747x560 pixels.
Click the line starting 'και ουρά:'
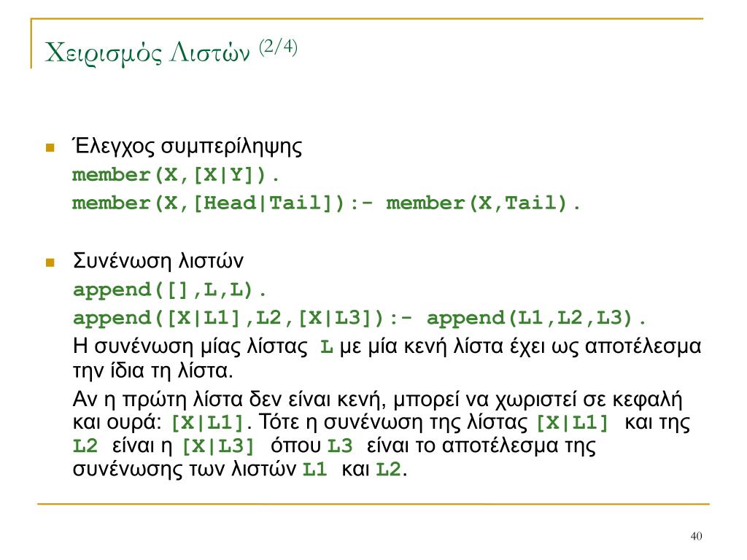pos(381,422)
